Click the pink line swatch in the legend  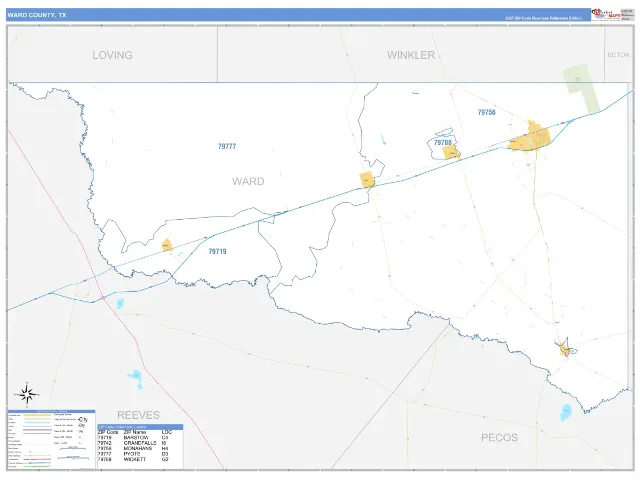[x=37, y=460]
